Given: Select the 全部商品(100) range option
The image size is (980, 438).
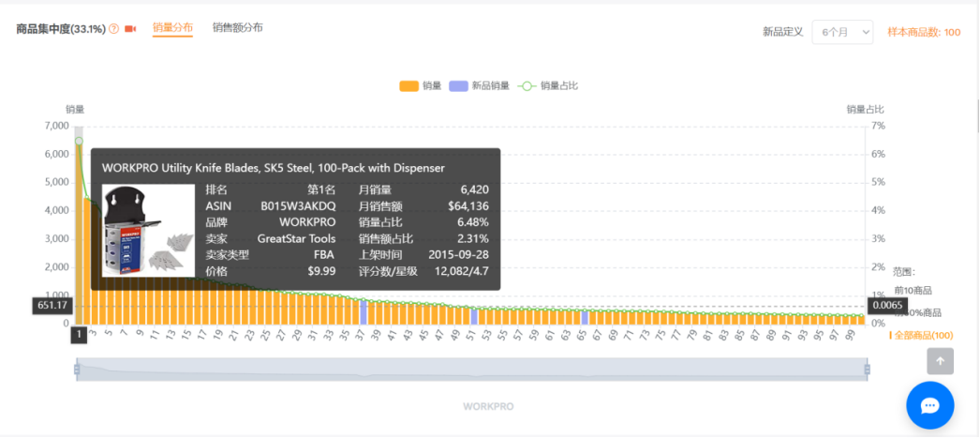Looking at the screenshot, I should click(923, 335).
